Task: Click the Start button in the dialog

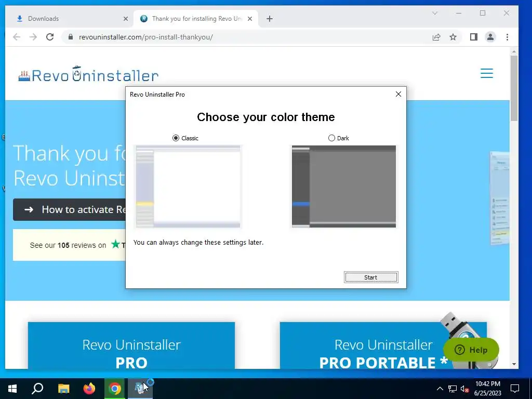Action: pyautogui.click(x=371, y=277)
